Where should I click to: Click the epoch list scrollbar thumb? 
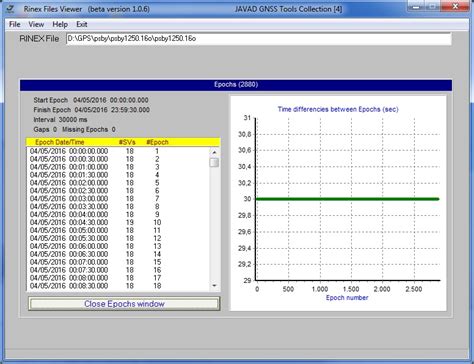[x=214, y=162]
